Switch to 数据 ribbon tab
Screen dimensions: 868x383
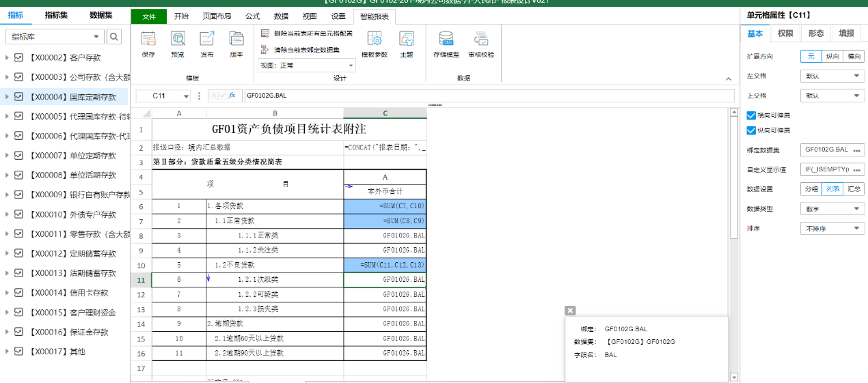[x=281, y=16]
